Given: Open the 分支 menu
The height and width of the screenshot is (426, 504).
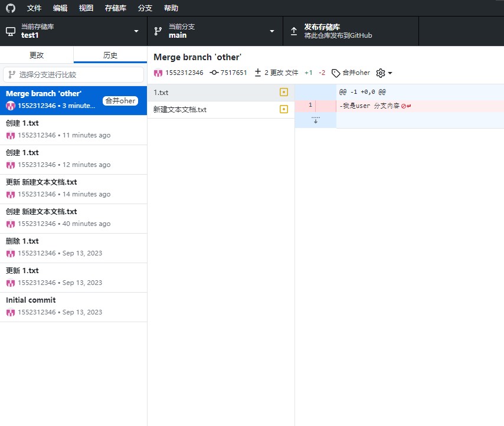Looking at the screenshot, I should coord(145,8).
